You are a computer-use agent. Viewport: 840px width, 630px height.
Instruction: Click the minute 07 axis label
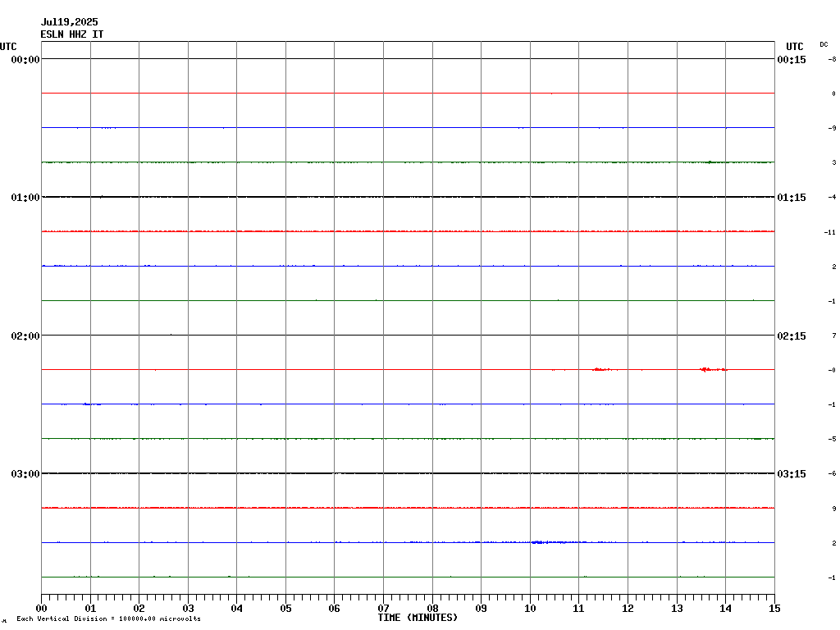point(384,609)
